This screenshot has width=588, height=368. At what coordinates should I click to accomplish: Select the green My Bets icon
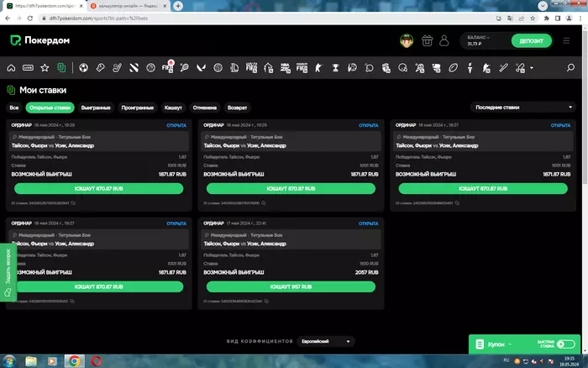pyautogui.click(x=61, y=68)
